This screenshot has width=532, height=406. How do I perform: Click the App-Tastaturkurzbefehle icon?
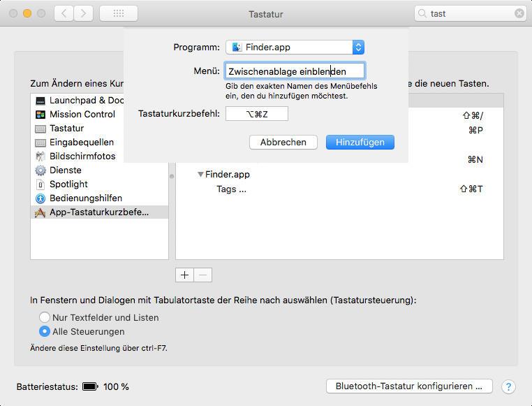tap(40, 212)
